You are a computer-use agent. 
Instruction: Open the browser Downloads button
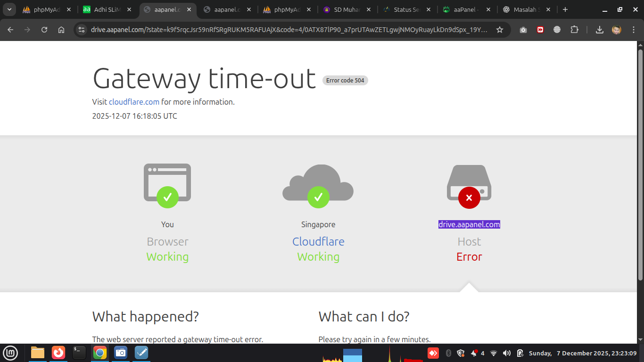click(x=600, y=30)
